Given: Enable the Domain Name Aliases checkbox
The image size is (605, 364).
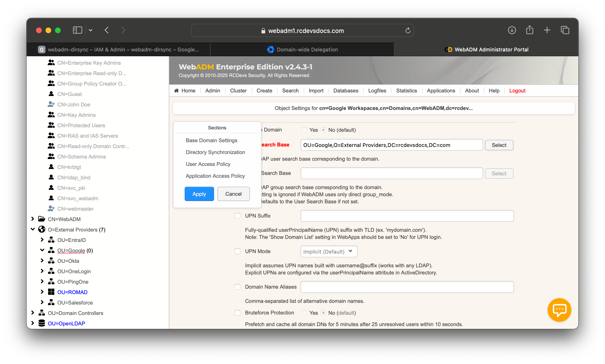Looking at the screenshot, I should coord(237,287).
